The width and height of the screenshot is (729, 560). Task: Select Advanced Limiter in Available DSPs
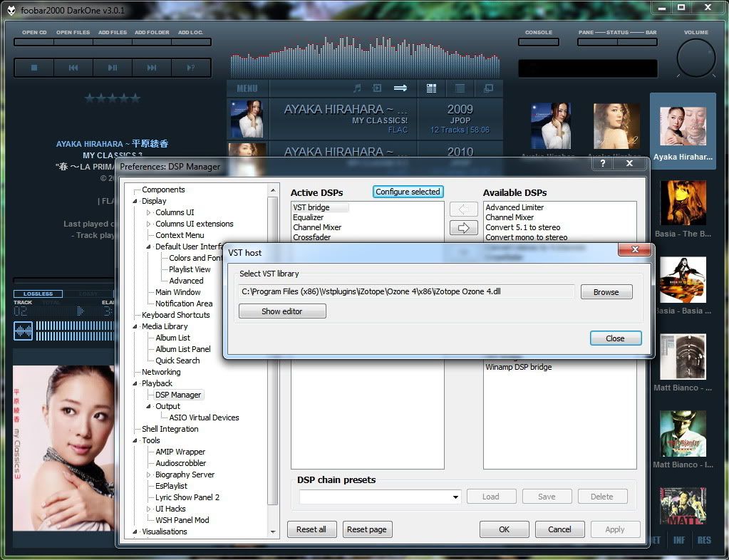[515, 207]
